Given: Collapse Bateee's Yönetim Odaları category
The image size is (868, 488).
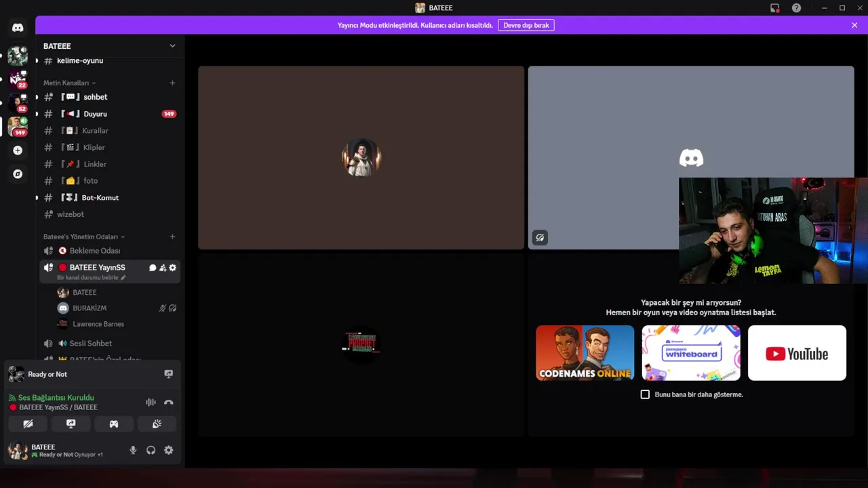Looking at the screenshot, I should click(84, 237).
